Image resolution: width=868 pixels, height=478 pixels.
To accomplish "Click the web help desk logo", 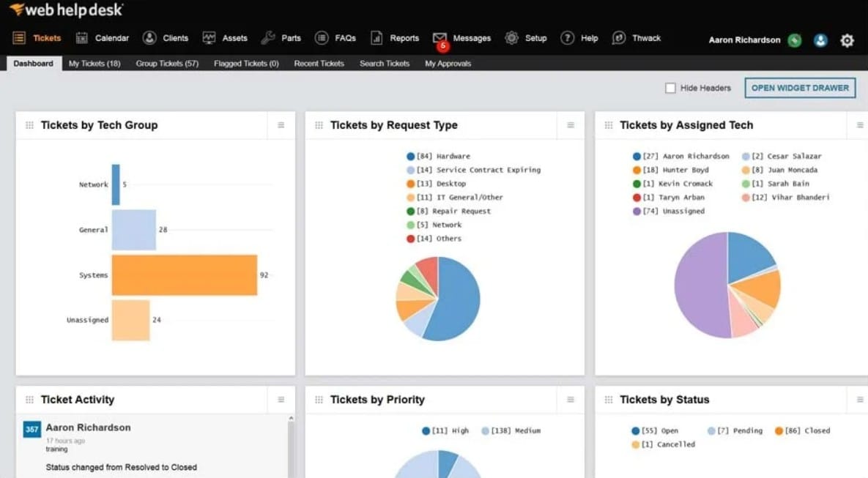I will 67,10.
